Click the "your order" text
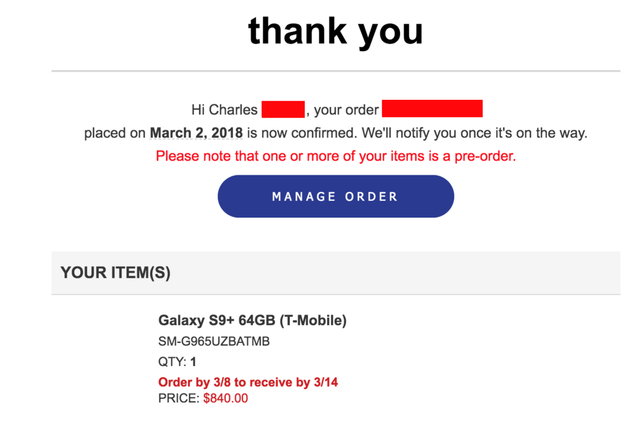 click(x=346, y=110)
